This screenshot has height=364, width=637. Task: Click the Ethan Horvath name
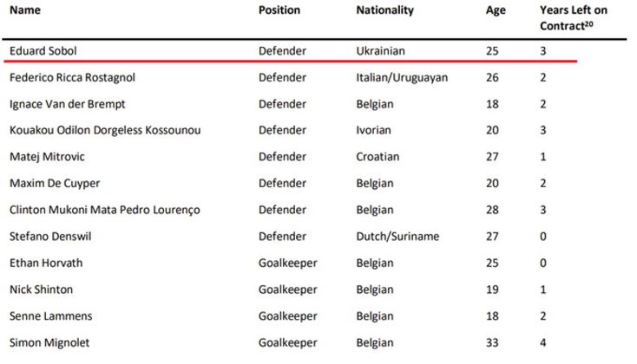click(46, 263)
